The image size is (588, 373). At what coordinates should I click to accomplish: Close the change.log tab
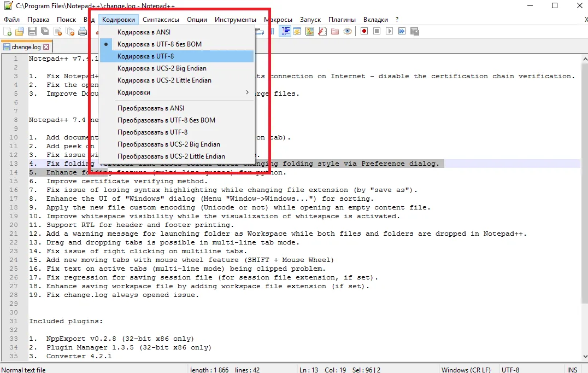(x=46, y=47)
